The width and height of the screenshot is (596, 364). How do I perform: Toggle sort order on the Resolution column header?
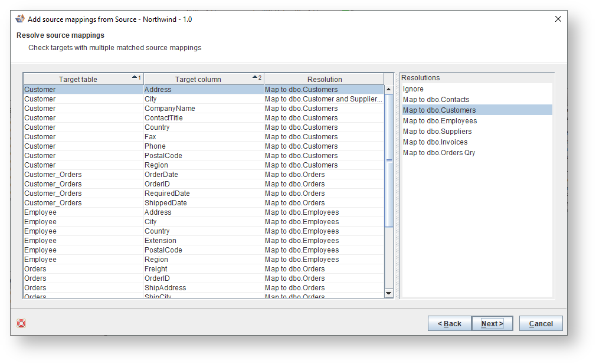click(x=325, y=78)
